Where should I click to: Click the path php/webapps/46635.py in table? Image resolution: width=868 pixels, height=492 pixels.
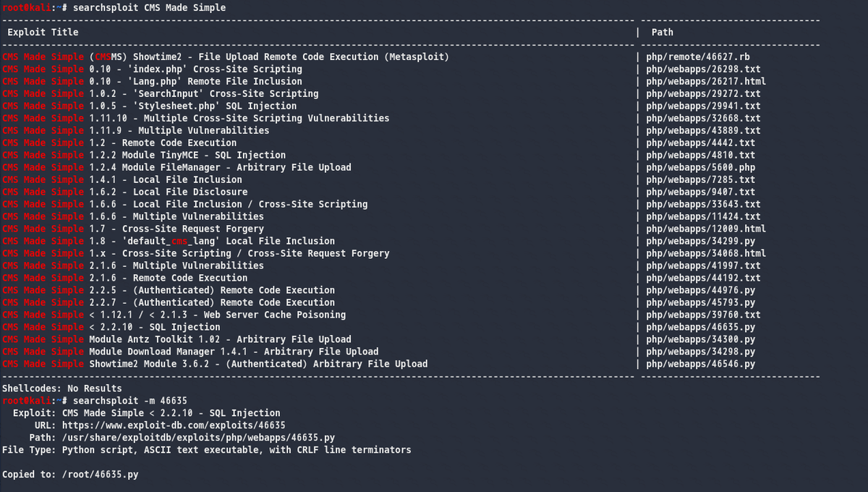point(701,327)
